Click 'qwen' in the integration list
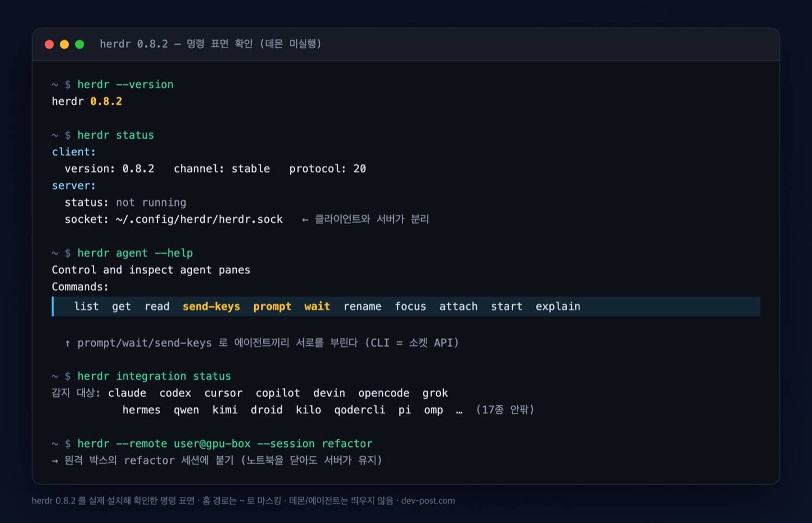 click(x=186, y=410)
